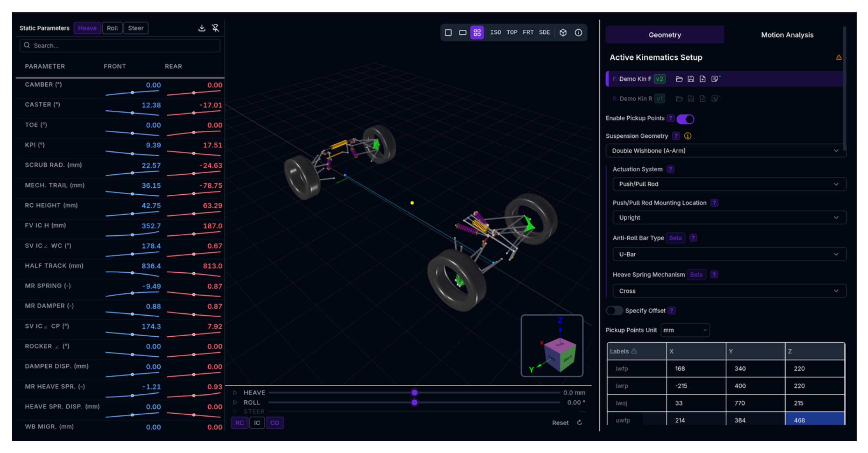Screen dimensions: 868x453
Task: Open Actuation System Push/Pull Rod dropdown
Action: tap(729, 184)
